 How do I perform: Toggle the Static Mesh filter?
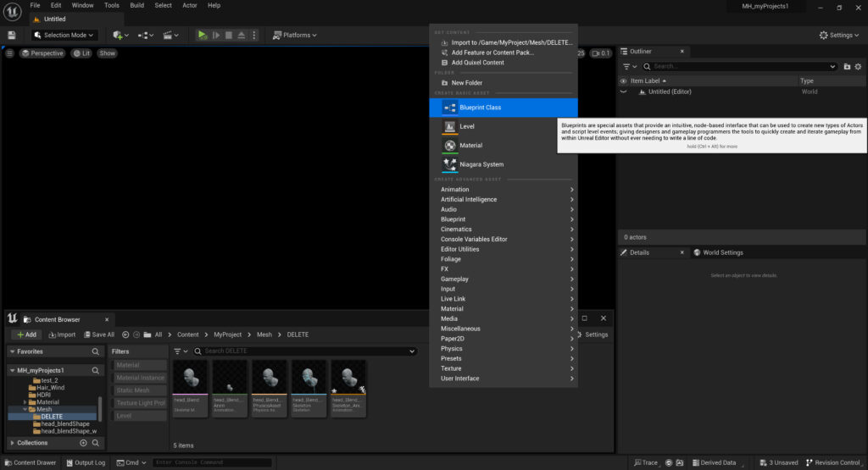[140, 390]
